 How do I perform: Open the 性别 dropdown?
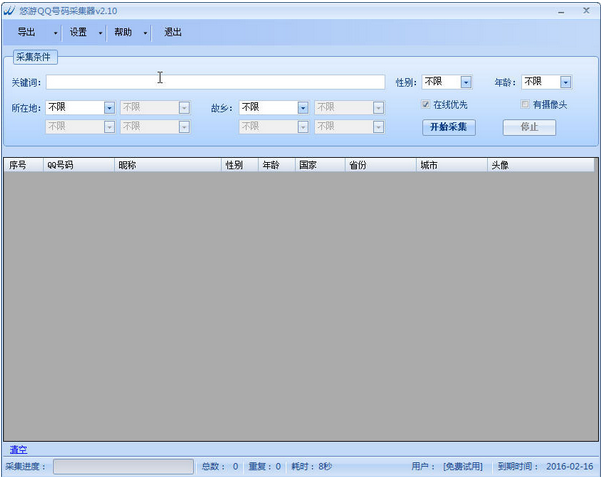point(466,82)
